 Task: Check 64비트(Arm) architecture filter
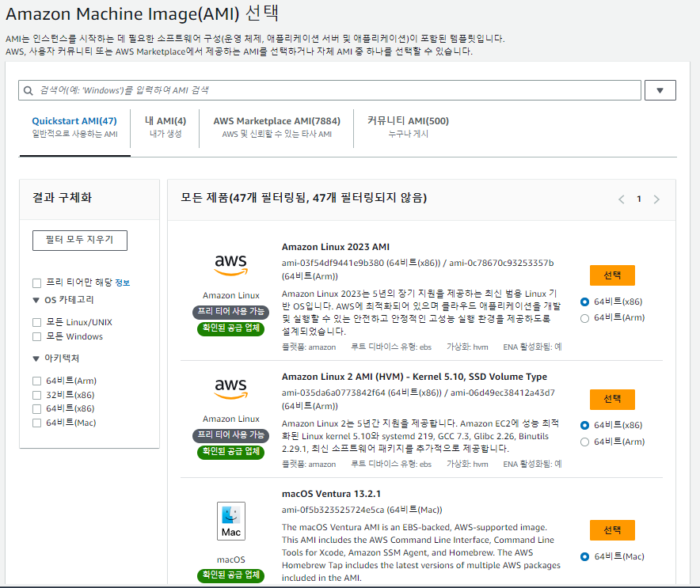(x=37, y=381)
